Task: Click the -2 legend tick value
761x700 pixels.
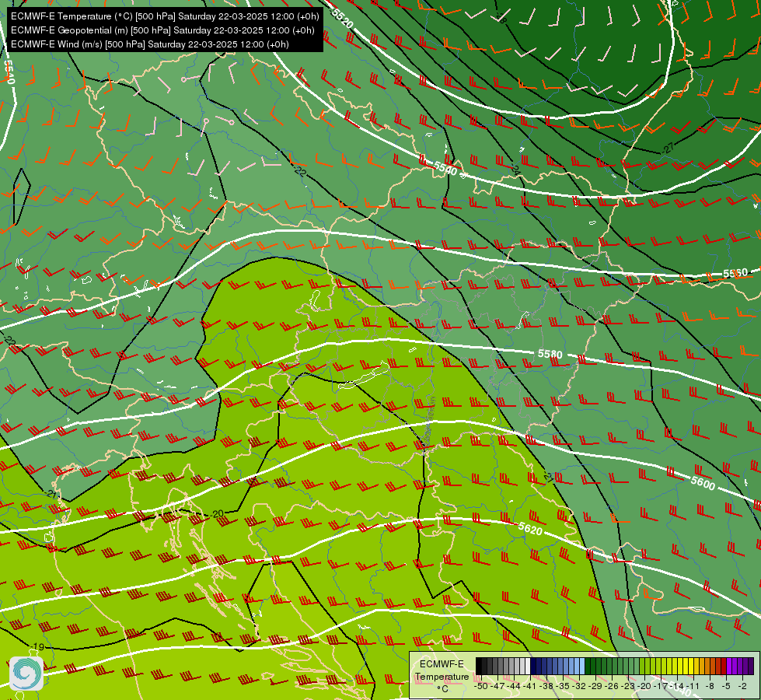Action: 742,687
